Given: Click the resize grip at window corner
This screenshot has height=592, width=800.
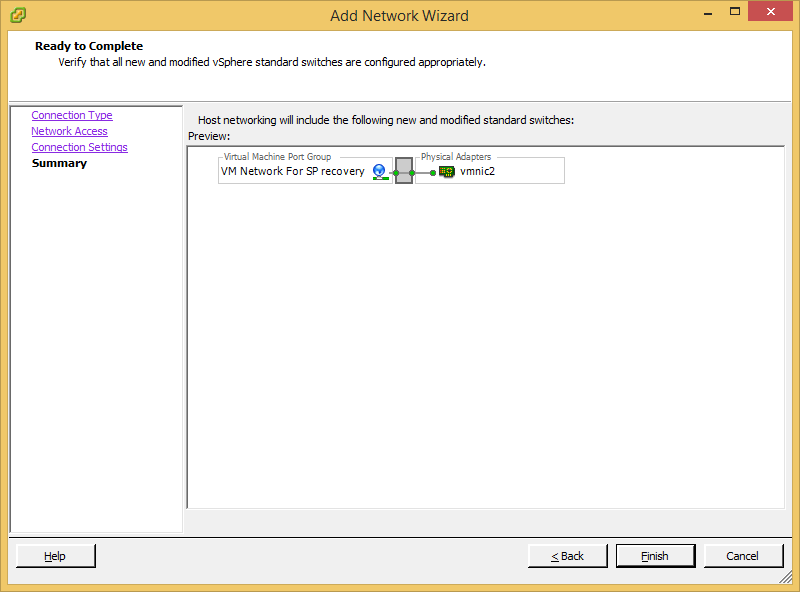Looking at the screenshot, I should pos(786,577).
